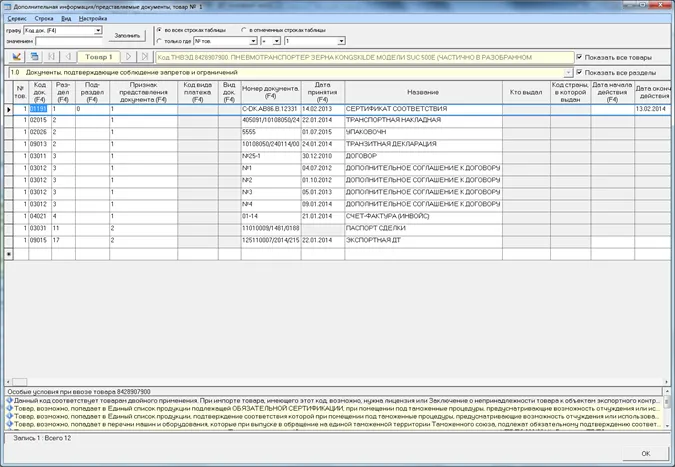Image resolution: width=675 pixels, height=467 pixels.
Task: Click the 'Дата принятия (F4)' column header
Action: pyautogui.click(x=322, y=92)
